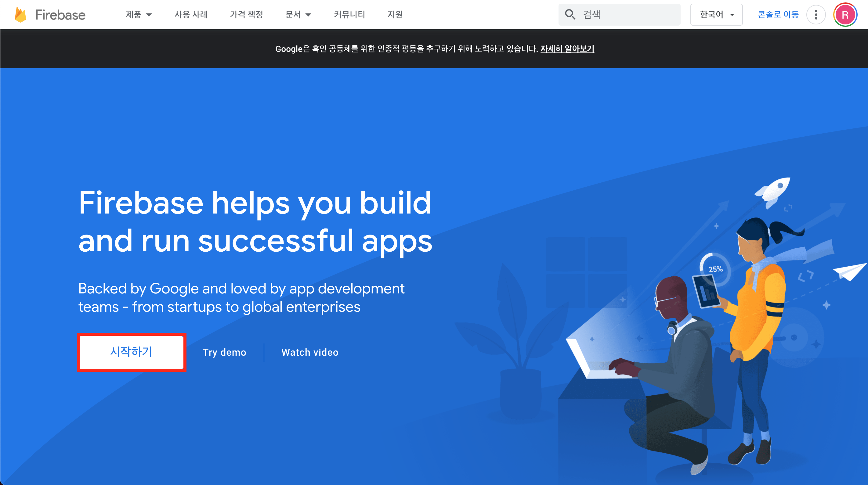Viewport: 868px width, 485px height.
Task: Click the Firebase flame logo icon
Action: [20, 15]
